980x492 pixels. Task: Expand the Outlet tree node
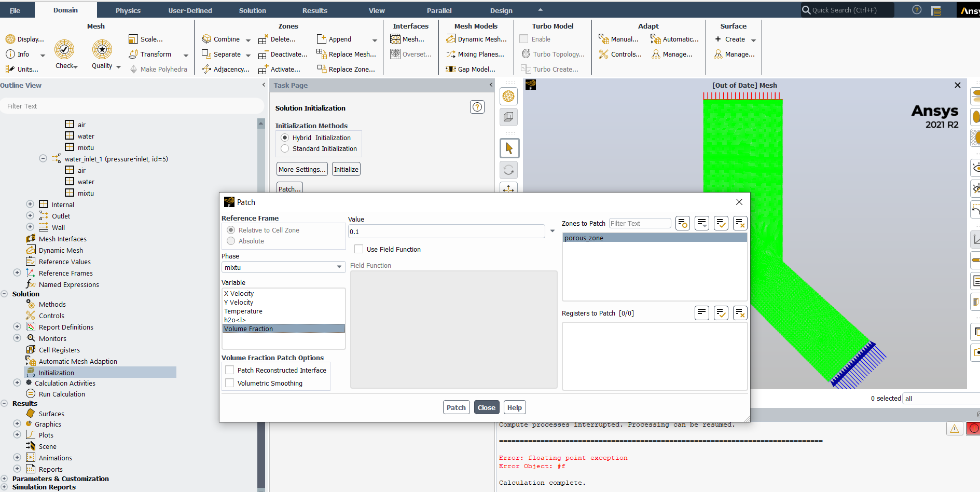click(x=30, y=216)
